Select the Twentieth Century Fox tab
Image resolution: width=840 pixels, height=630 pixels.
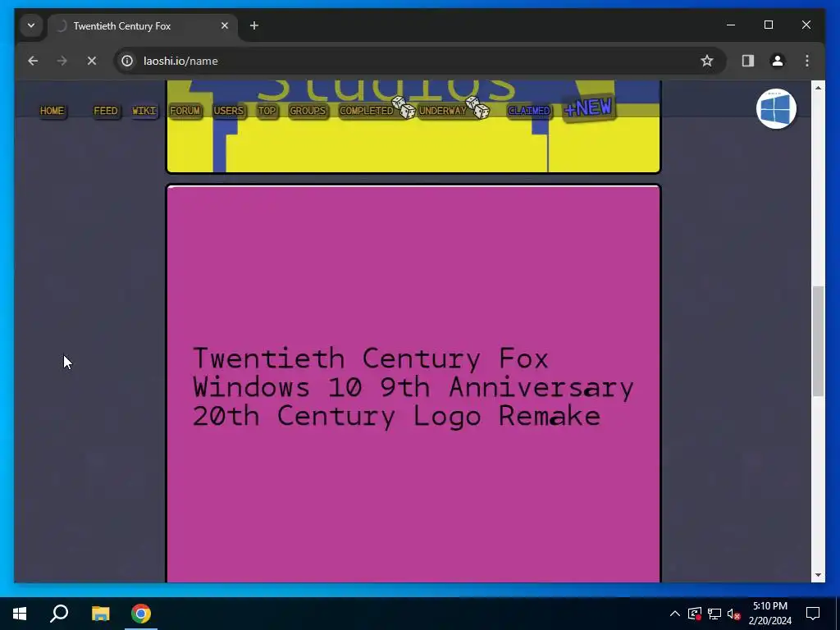143,26
